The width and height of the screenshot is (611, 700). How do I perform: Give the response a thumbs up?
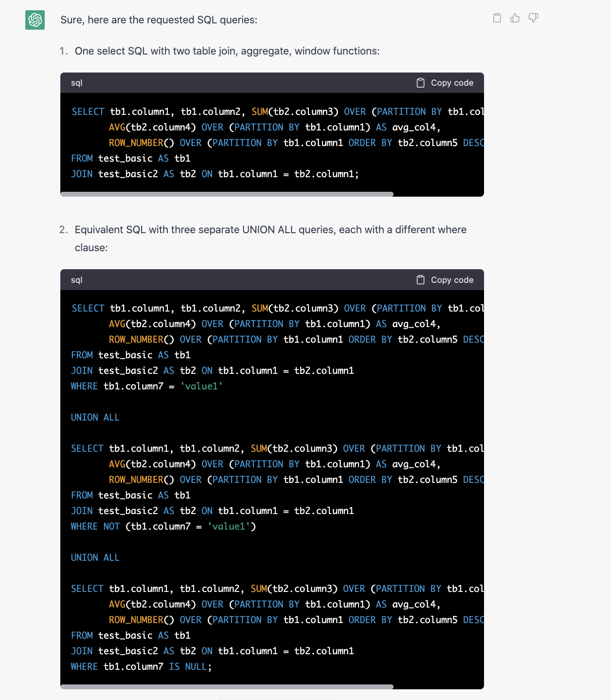tap(515, 18)
